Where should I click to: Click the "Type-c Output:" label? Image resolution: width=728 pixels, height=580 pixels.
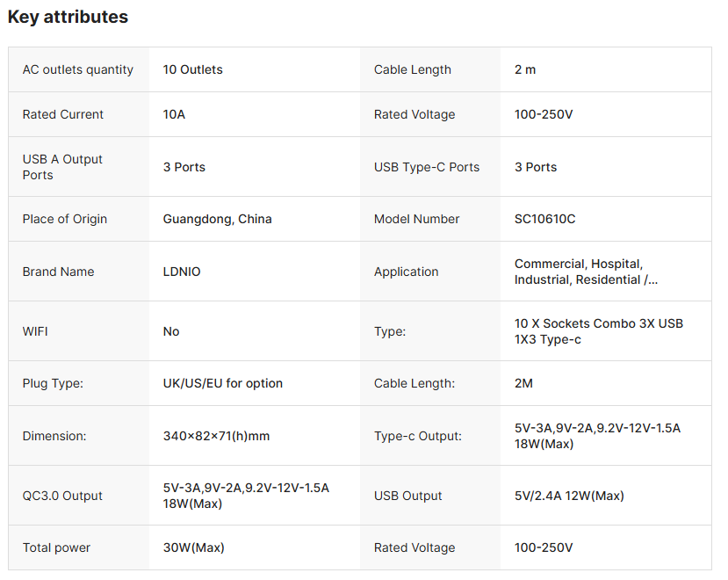coord(418,436)
